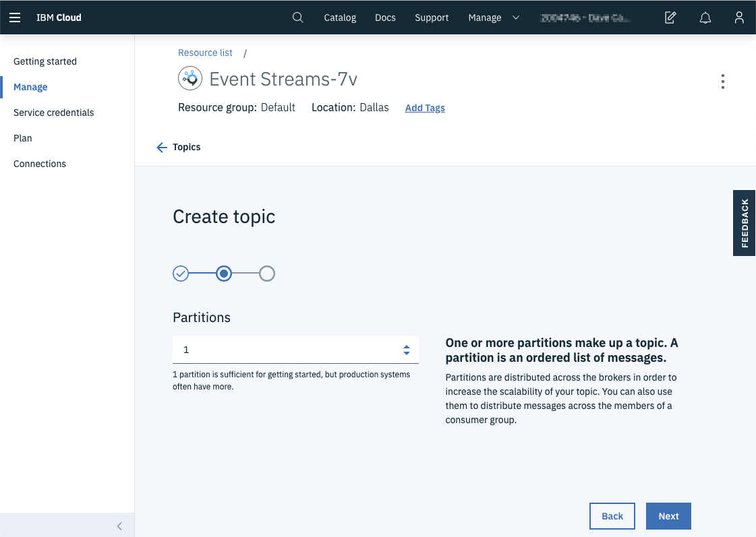Open Connections in the sidebar

pyautogui.click(x=40, y=164)
